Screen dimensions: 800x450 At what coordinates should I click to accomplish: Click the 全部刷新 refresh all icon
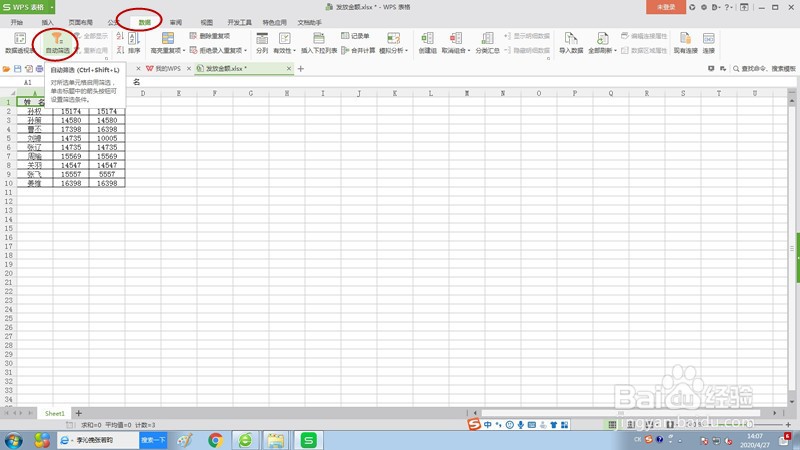pos(602,38)
